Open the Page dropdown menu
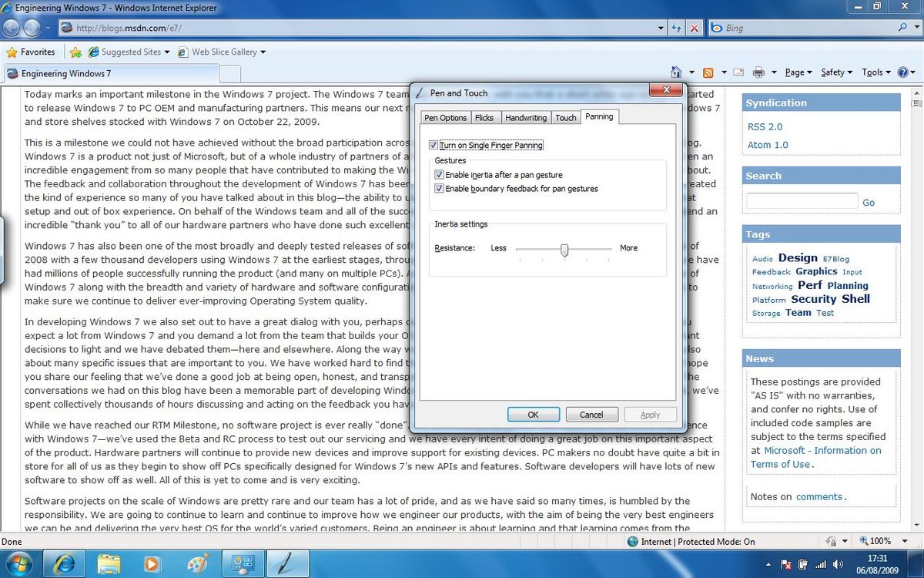This screenshot has width=924, height=578. tap(797, 72)
